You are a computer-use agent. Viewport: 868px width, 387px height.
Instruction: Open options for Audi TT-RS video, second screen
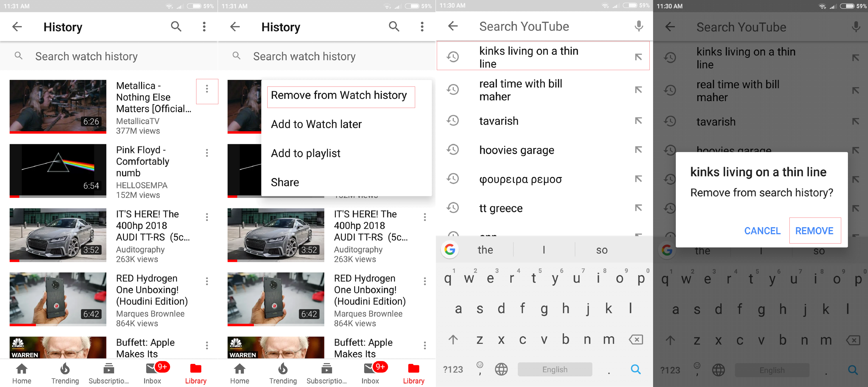point(425,217)
